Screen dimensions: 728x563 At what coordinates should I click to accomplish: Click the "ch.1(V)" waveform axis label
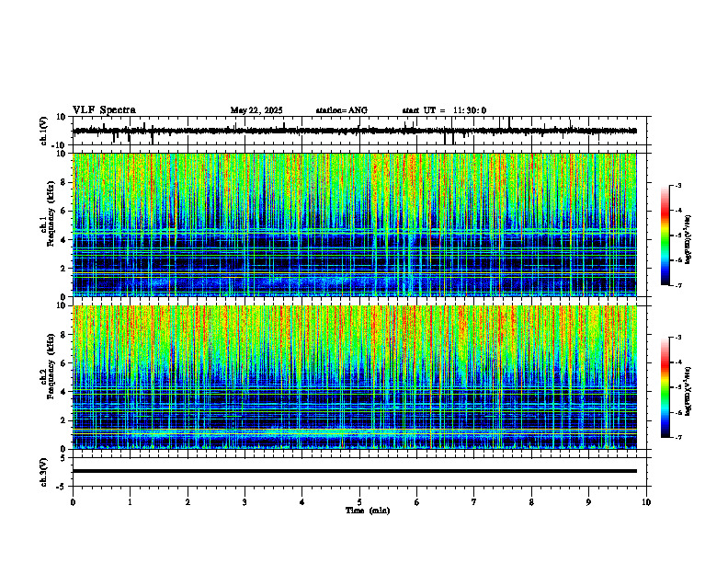pyautogui.click(x=44, y=131)
